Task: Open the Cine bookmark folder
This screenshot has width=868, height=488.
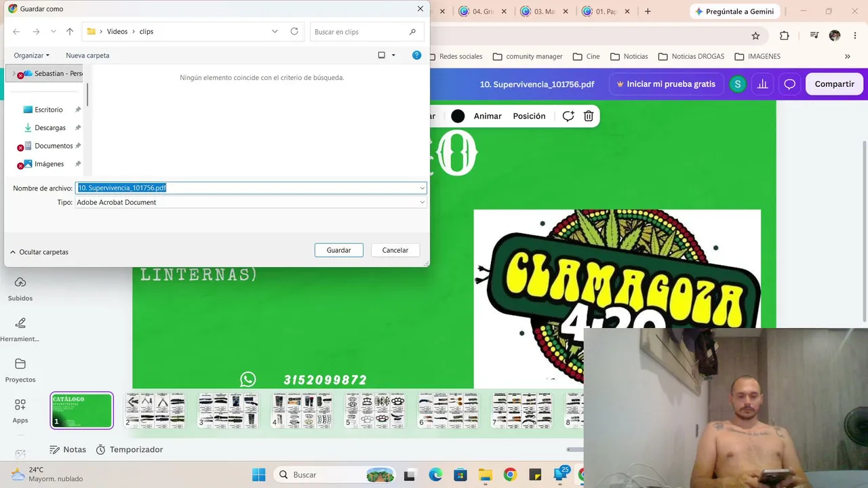Action: (x=587, y=56)
